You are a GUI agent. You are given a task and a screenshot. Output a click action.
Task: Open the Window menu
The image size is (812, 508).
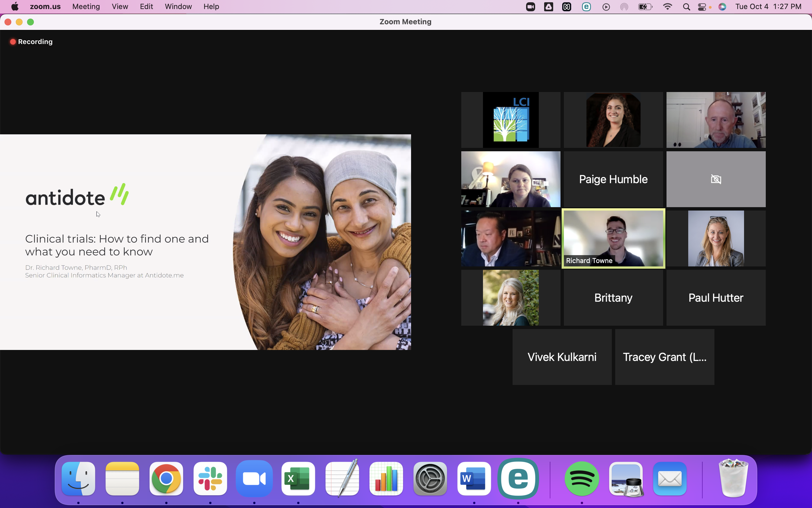point(178,7)
